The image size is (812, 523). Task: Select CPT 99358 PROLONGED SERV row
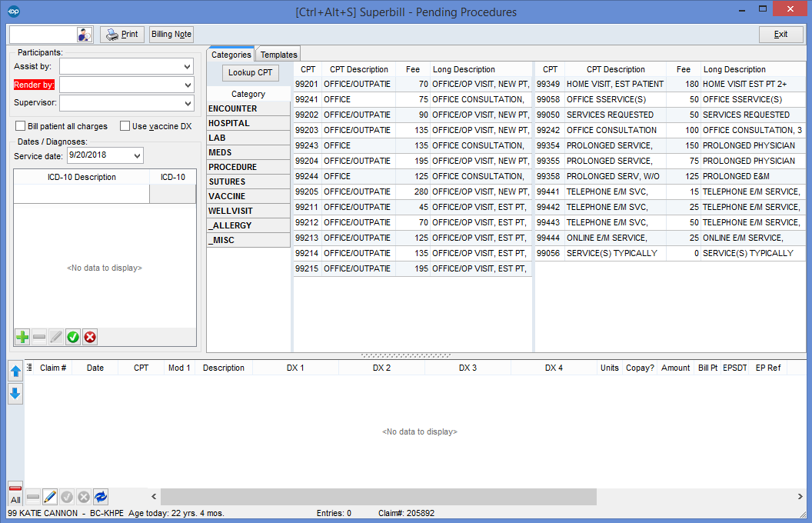pyautogui.click(x=670, y=176)
